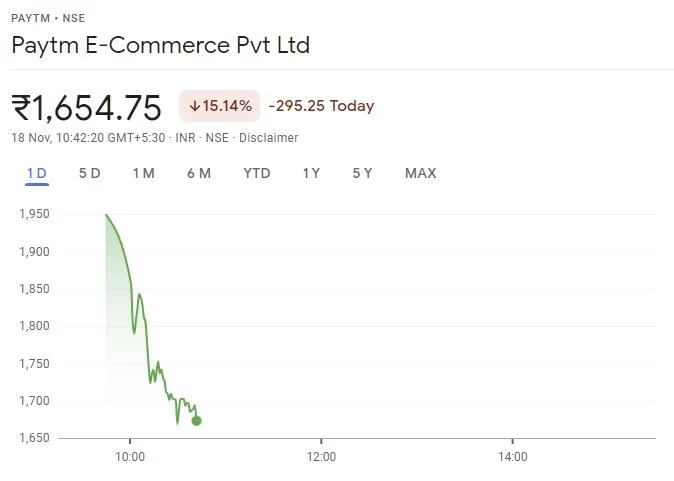Show the 6M price history
The width and height of the screenshot is (674, 481).
198,173
